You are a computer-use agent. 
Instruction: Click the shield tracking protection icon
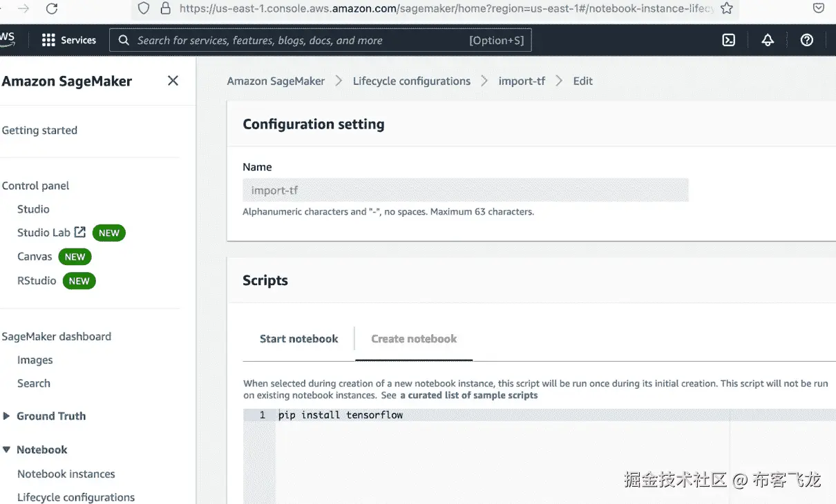click(x=144, y=8)
